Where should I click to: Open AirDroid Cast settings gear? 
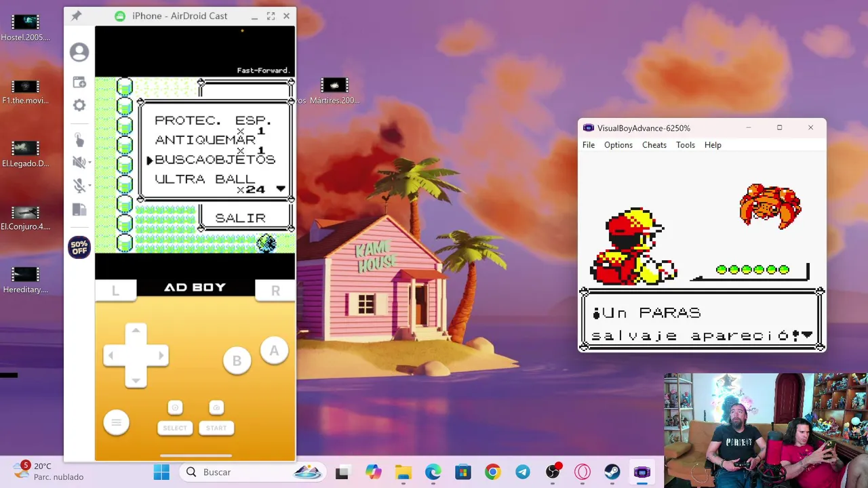(x=79, y=105)
